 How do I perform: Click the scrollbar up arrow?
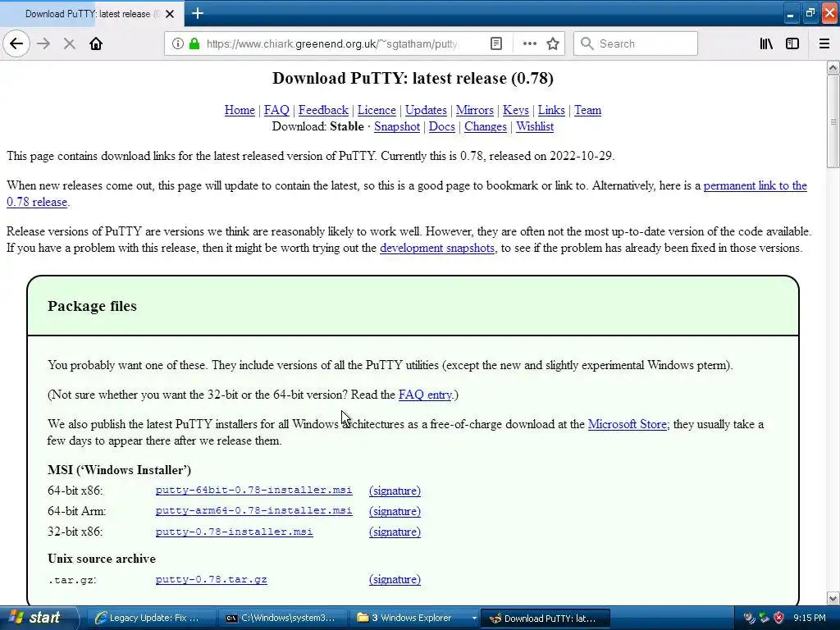(x=833, y=67)
